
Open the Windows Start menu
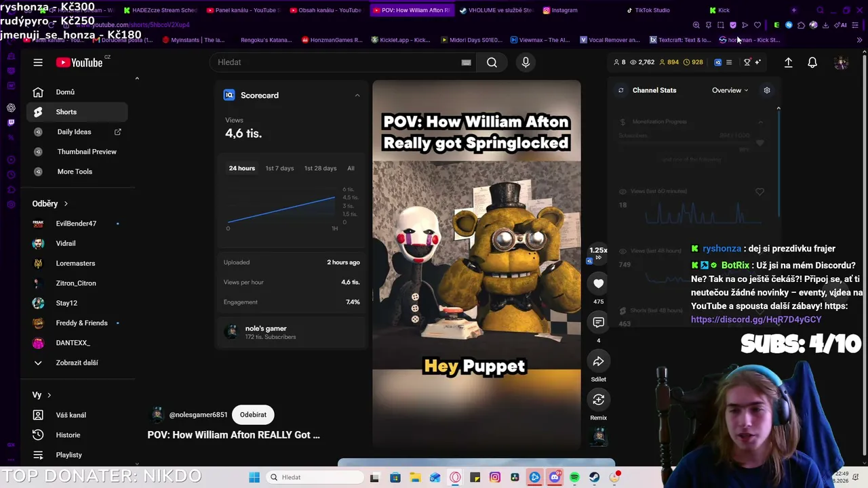click(254, 477)
